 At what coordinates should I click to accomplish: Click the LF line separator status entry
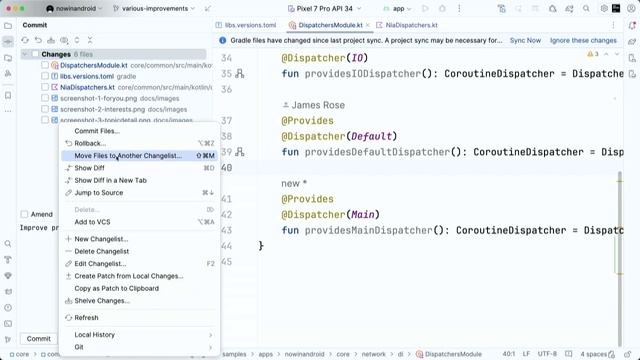527,354
